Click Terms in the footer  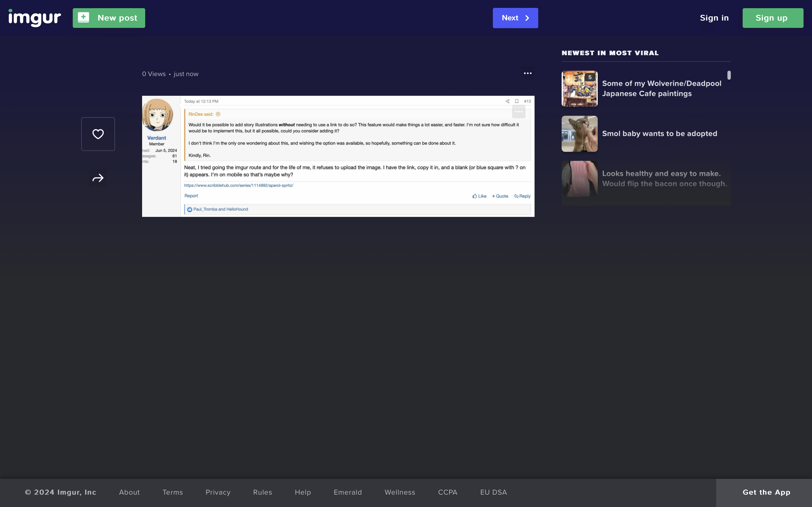coord(173,492)
